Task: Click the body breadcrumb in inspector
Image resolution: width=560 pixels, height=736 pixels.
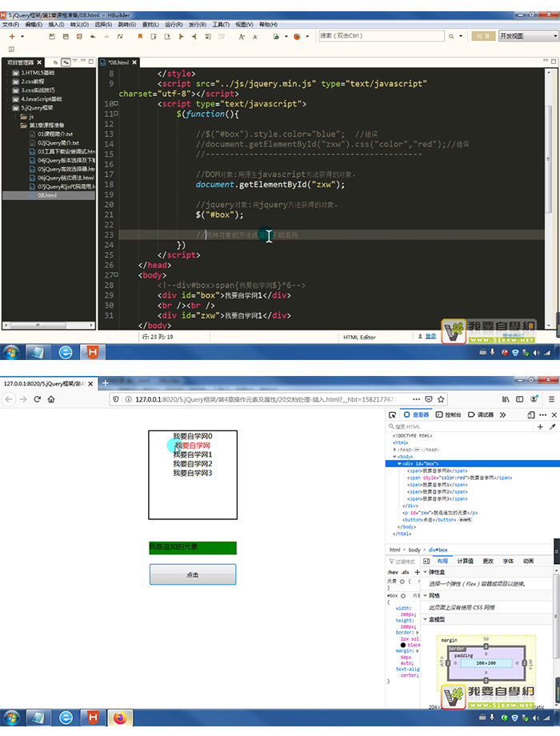Action: [414, 550]
